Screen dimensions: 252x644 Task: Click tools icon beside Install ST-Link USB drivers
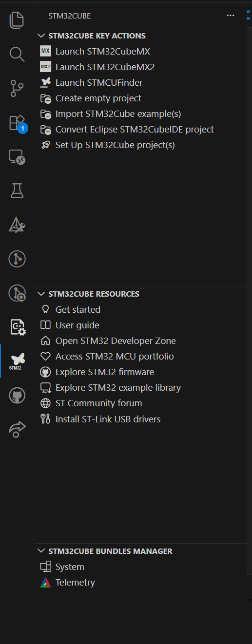[x=45, y=419]
